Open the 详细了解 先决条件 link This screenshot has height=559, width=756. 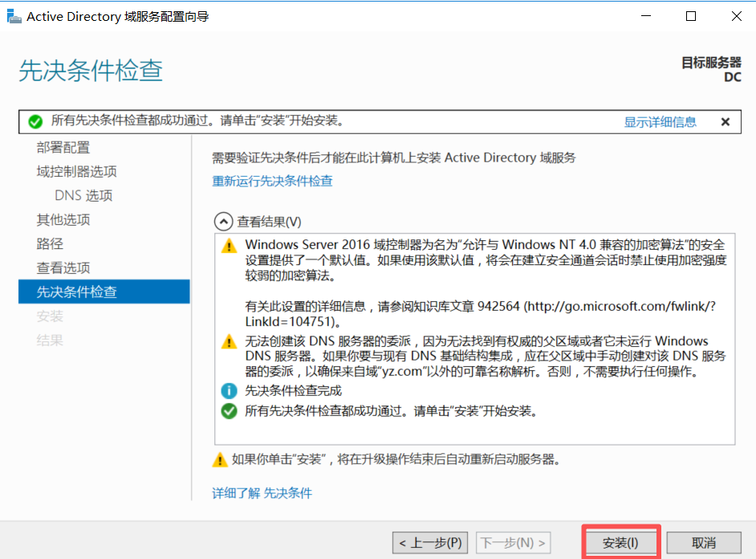[262, 493]
